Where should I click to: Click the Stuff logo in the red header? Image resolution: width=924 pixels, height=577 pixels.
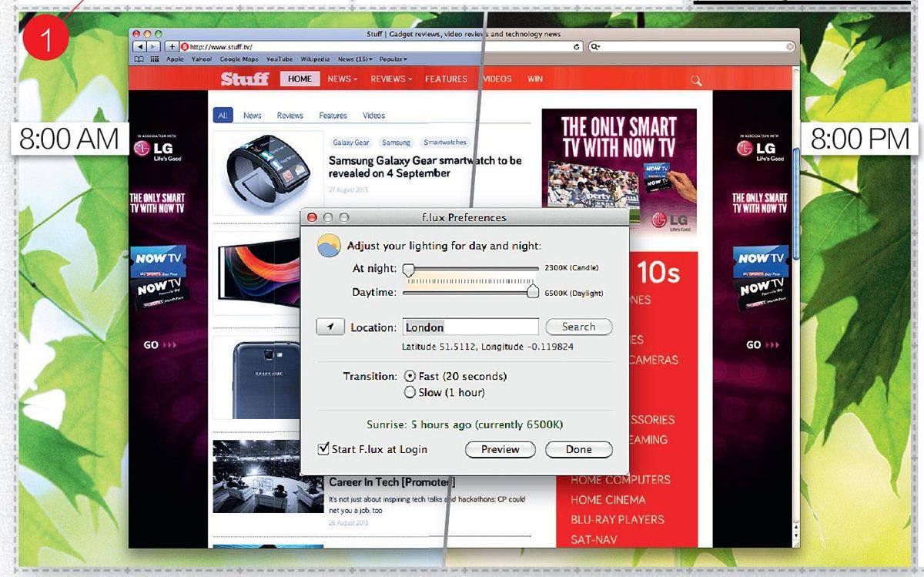(x=245, y=79)
